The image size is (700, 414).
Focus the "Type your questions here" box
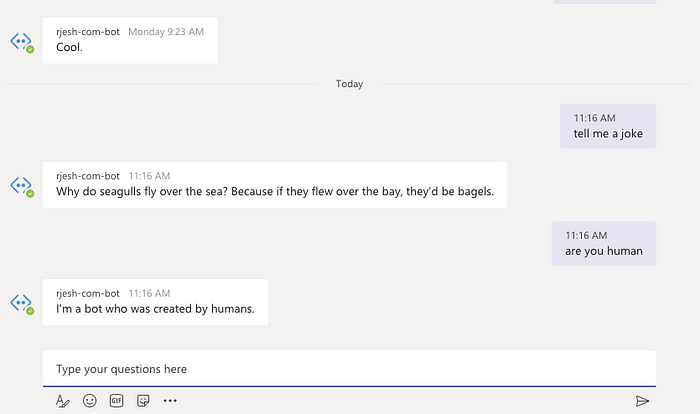point(350,368)
